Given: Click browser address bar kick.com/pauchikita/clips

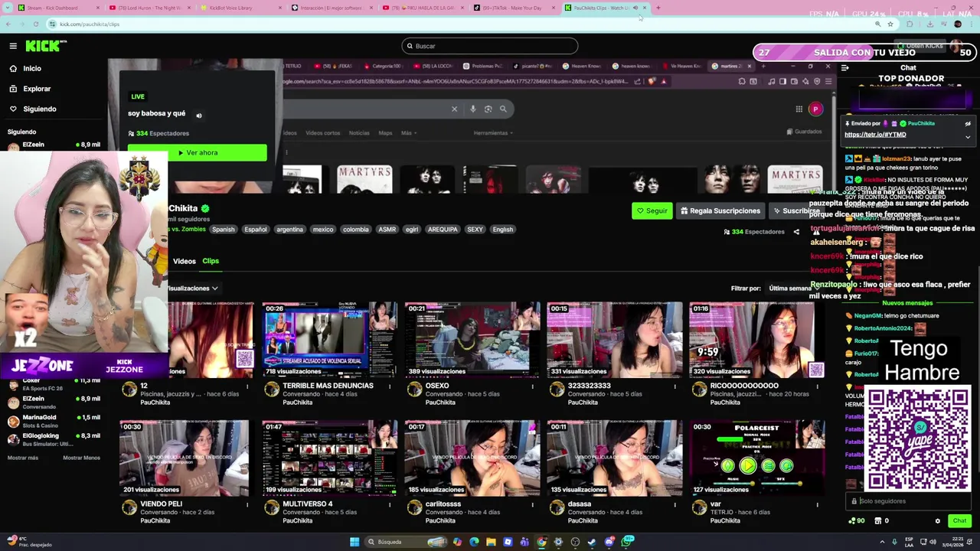Looking at the screenshot, I should (x=459, y=24).
